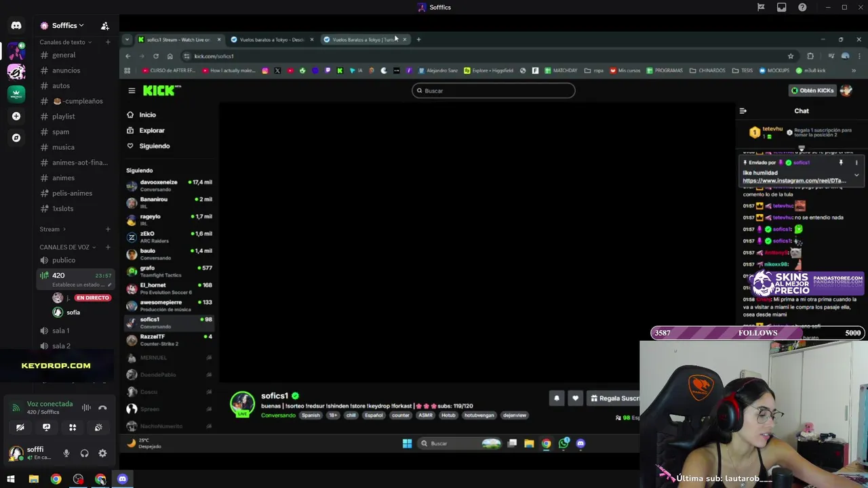Screen dimensions: 868x488
Task: Collapse the Canales de voz category
Action: pyautogui.click(x=67, y=247)
